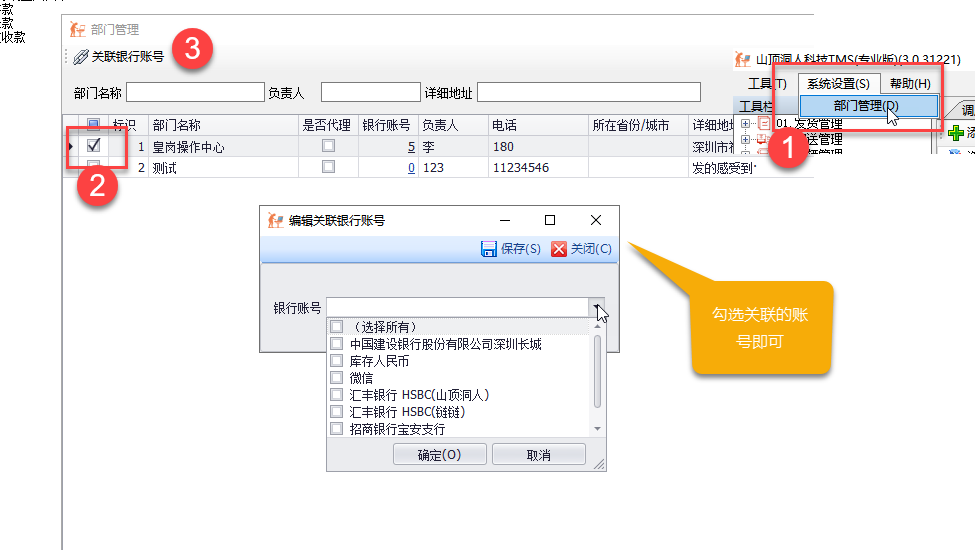Screen dimensions: 975x550
Task: Check the 招商银行宝安支行 checkbox
Action: tap(337, 429)
